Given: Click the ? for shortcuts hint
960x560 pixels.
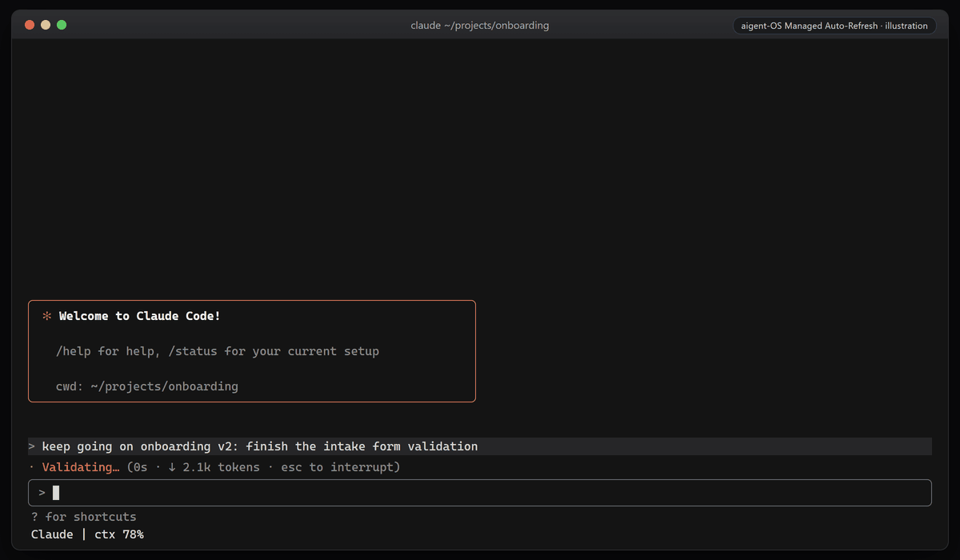Looking at the screenshot, I should [x=84, y=517].
